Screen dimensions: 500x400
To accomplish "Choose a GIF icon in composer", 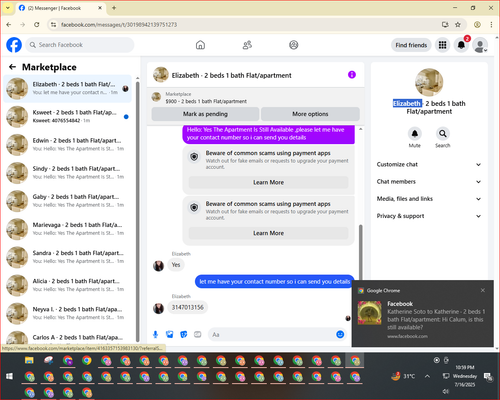I will [x=198, y=334].
